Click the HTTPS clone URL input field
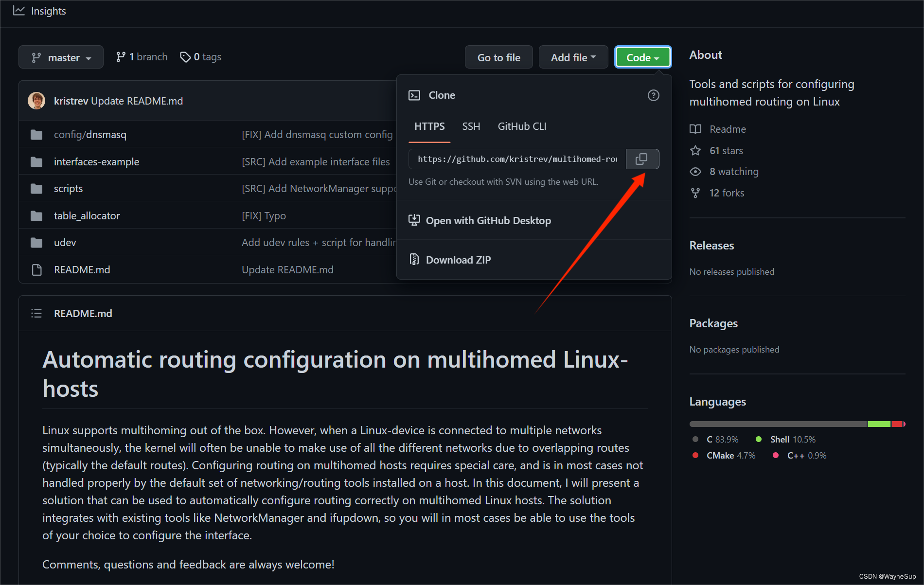The image size is (924, 585). point(516,159)
